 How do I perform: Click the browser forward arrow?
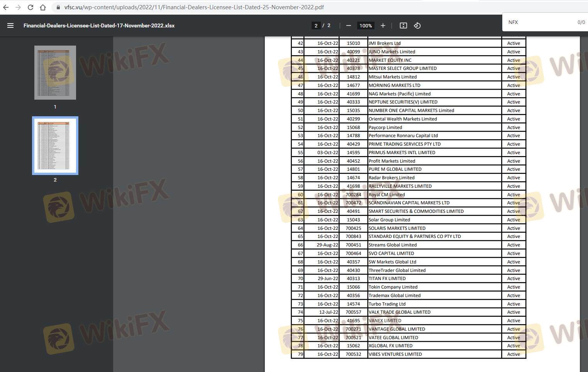point(18,7)
